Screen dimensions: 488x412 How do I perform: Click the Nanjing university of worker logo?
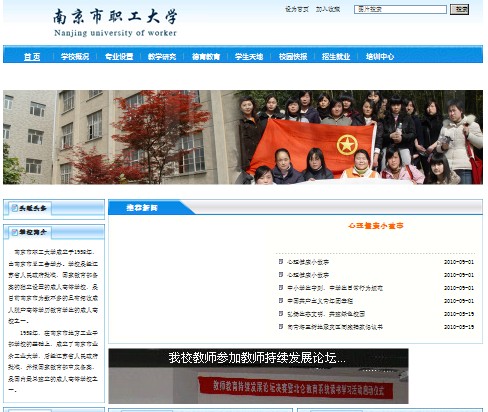[115, 22]
